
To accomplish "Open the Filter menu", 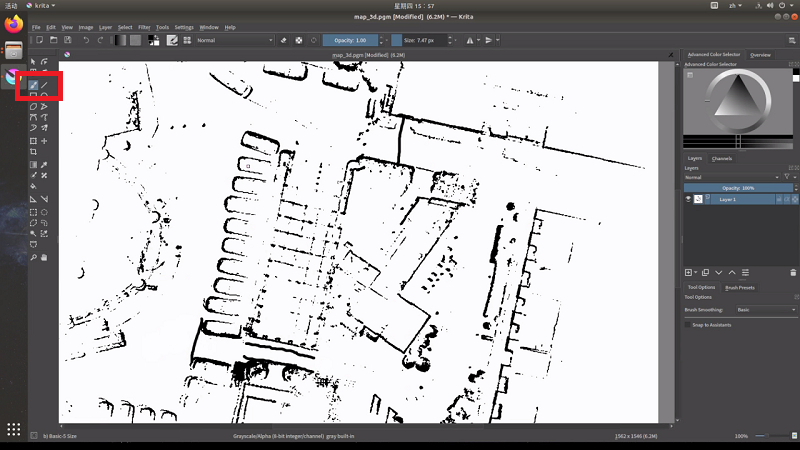I will pos(145,27).
